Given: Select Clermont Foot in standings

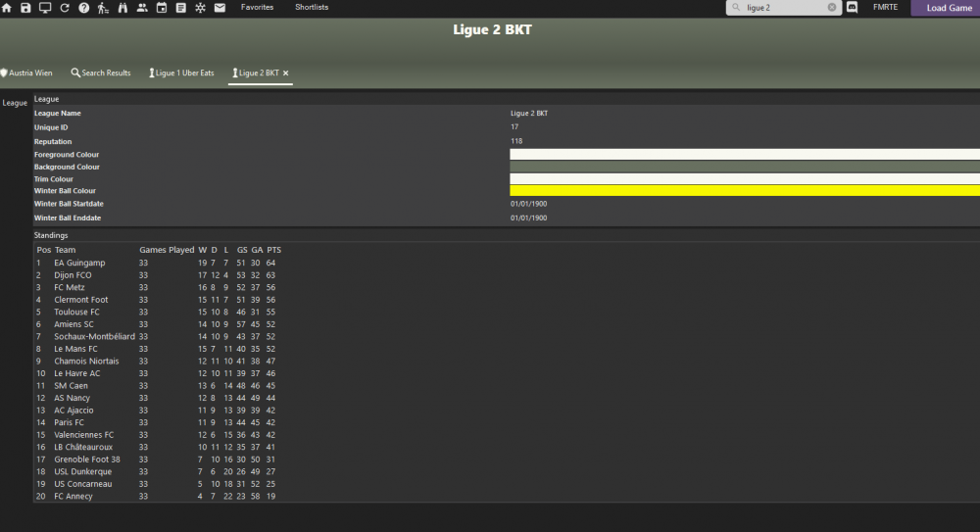Looking at the screenshot, I should point(80,300).
